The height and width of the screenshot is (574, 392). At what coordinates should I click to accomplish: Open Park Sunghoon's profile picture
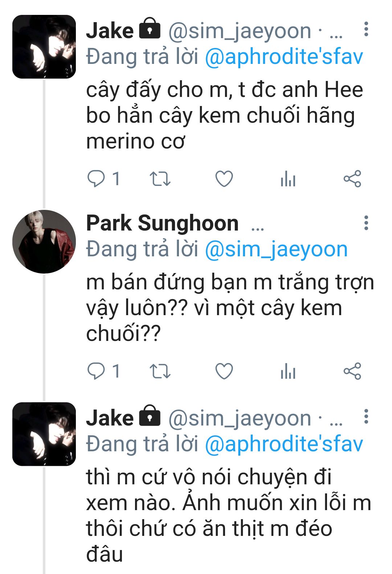(x=44, y=241)
